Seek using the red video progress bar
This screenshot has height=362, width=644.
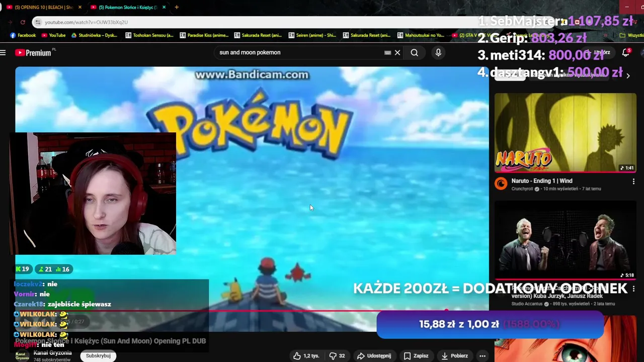(x=252, y=311)
